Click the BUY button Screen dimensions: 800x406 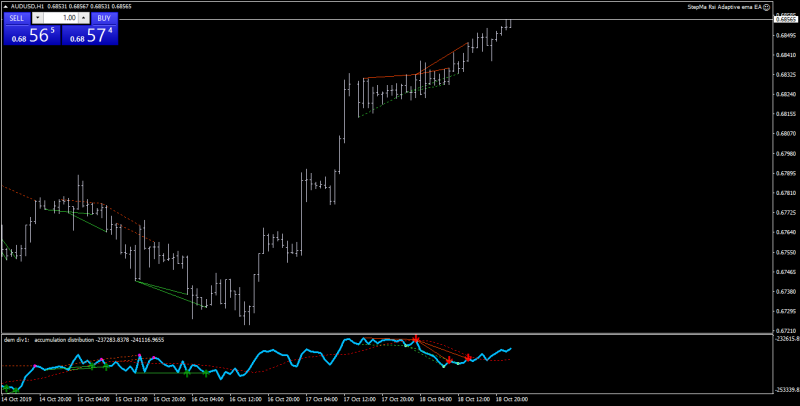104,18
